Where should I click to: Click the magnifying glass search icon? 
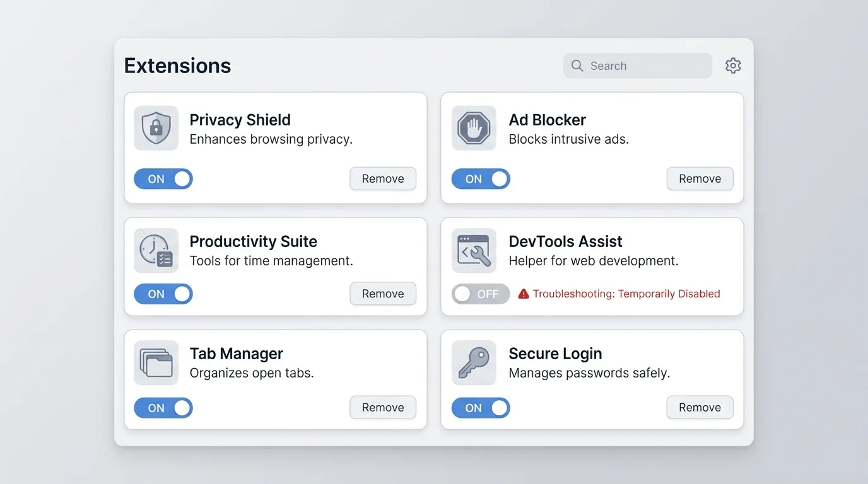(577, 66)
